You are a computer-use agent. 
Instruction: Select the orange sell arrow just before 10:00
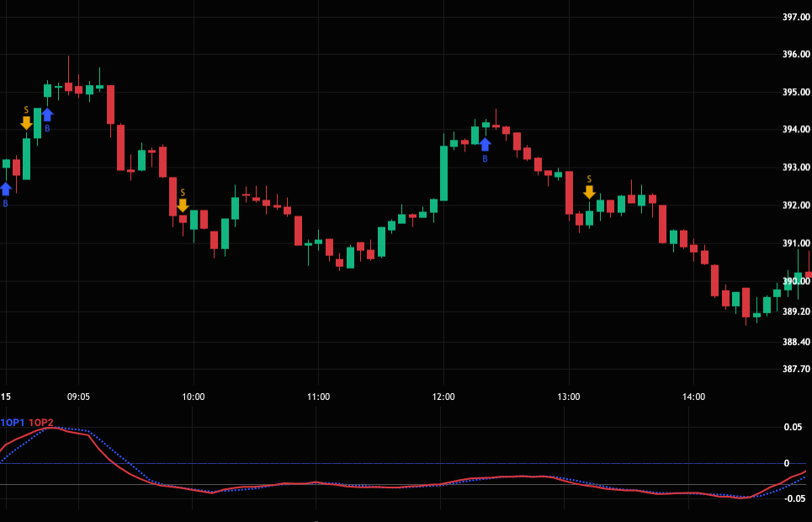pos(183,205)
